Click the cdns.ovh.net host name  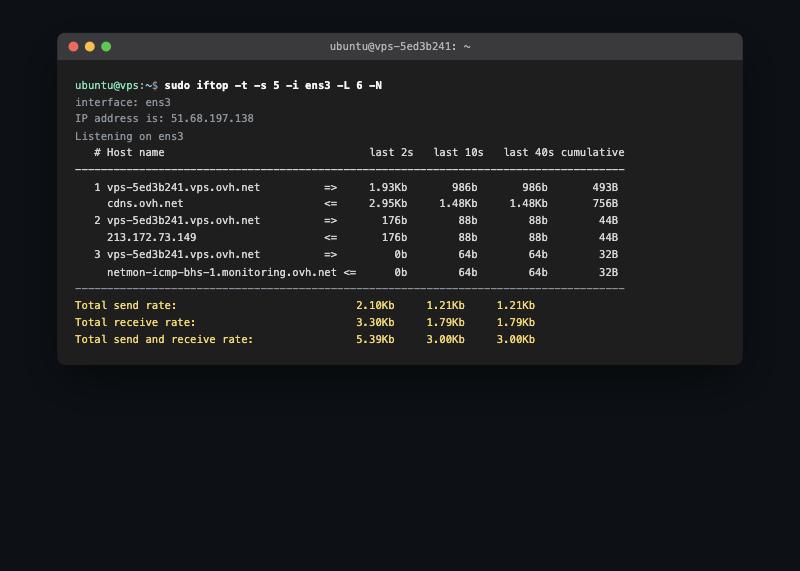pyautogui.click(x=145, y=203)
